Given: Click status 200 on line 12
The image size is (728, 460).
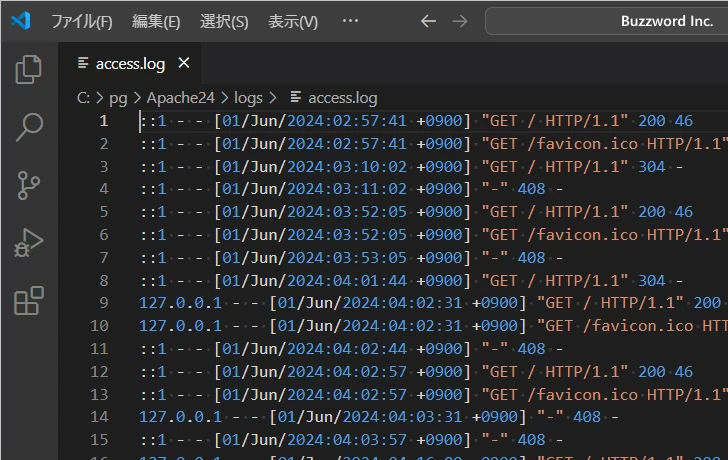Looking at the screenshot, I should [652, 371].
